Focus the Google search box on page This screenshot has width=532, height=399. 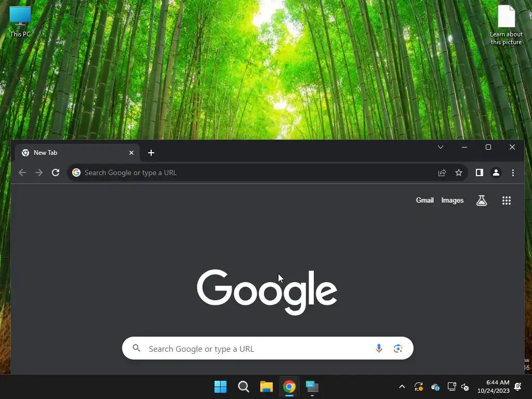tap(268, 348)
